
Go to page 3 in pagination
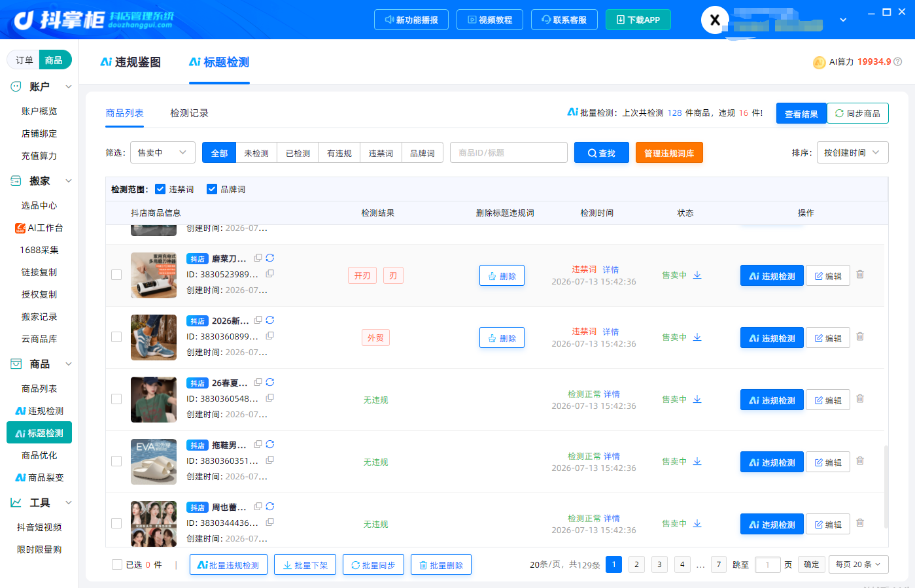point(659,564)
